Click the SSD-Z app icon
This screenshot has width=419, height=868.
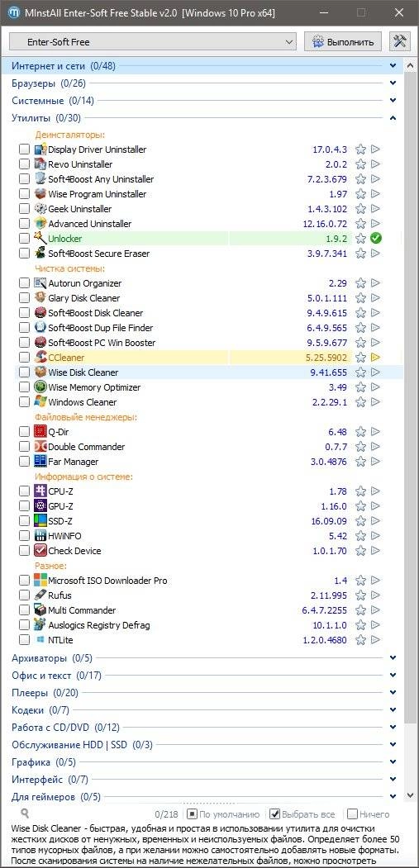click(40, 521)
